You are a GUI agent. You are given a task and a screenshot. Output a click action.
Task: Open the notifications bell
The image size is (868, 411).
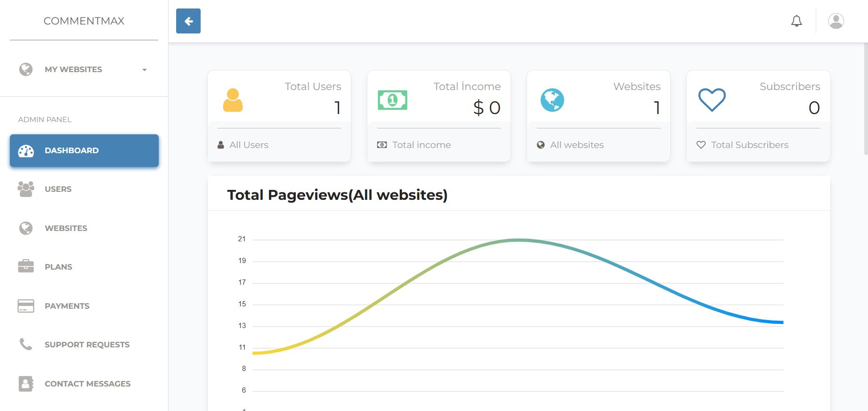pyautogui.click(x=796, y=21)
